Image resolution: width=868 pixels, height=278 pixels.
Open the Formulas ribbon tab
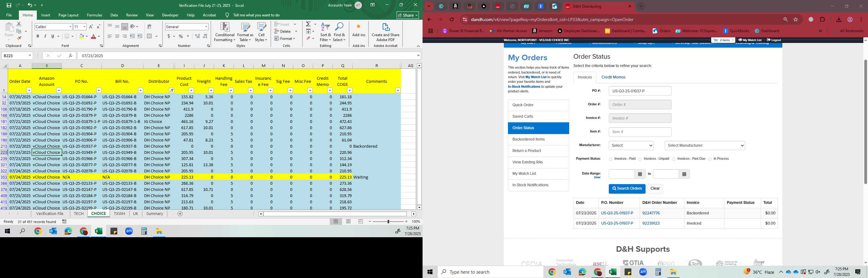pos(94,15)
